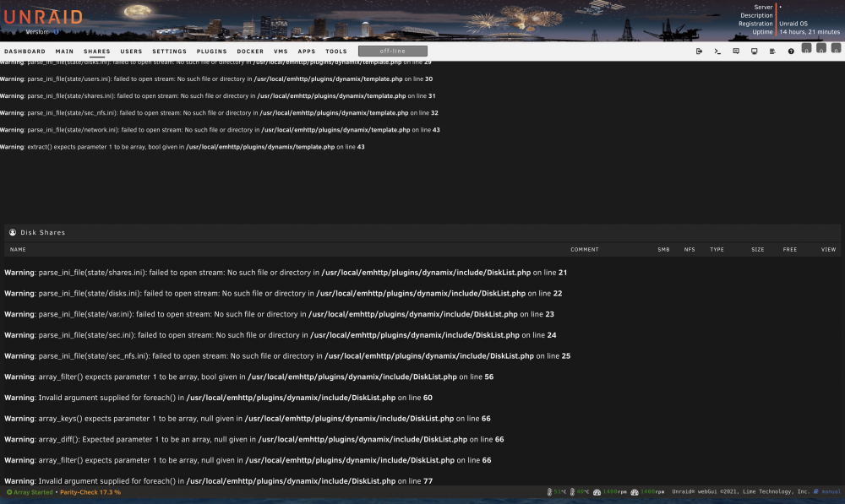This screenshot has height=504, width=845.
Task: Go to the VMs tab
Action: click(x=281, y=51)
